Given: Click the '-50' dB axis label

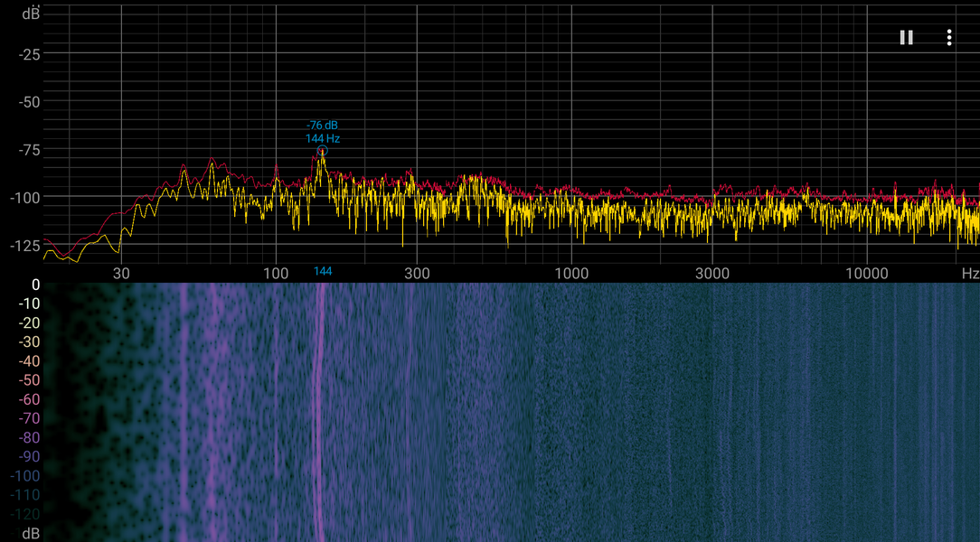Looking at the screenshot, I should [29, 102].
